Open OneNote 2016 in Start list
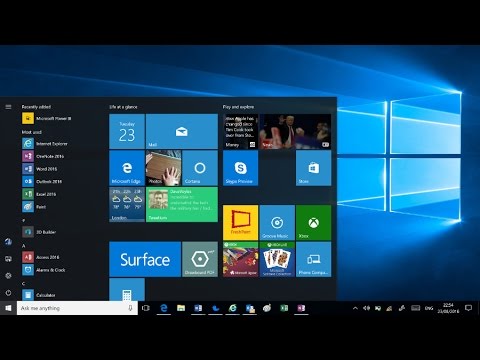This screenshot has height=360, width=480. (43, 156)
